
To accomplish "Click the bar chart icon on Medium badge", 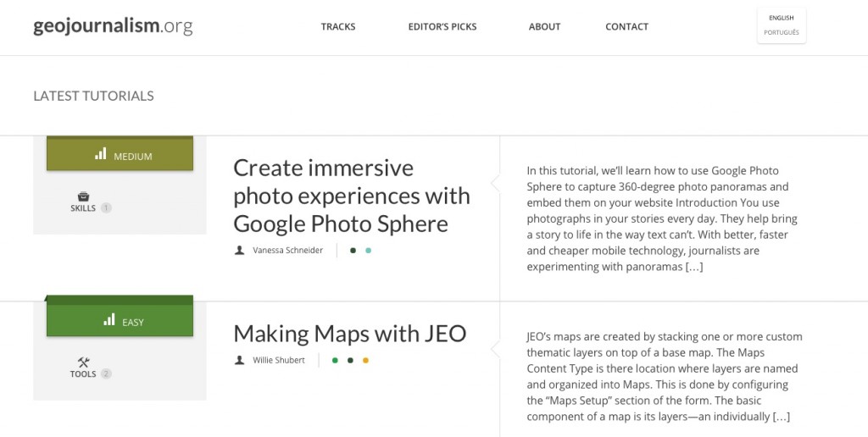I will pyautogui.click(x=101, y=154).
